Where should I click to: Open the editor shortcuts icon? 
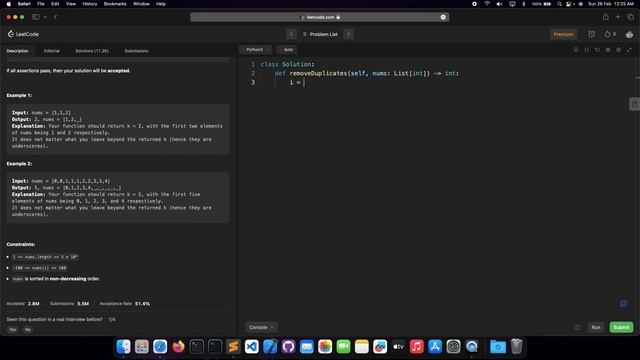608,50
